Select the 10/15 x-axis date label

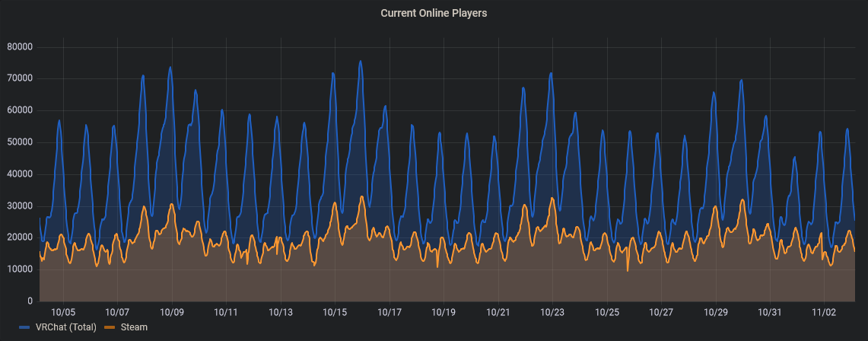(x=335, y=312)
